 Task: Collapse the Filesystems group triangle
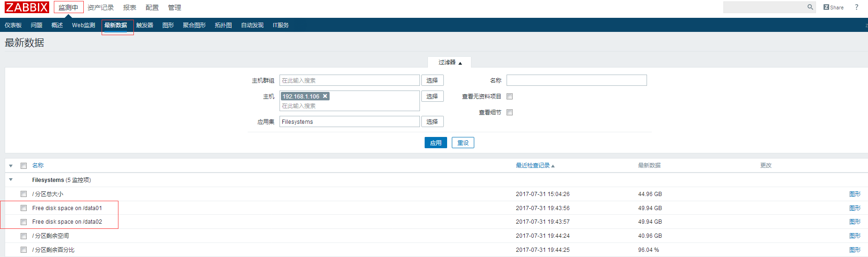click(11, 180)
